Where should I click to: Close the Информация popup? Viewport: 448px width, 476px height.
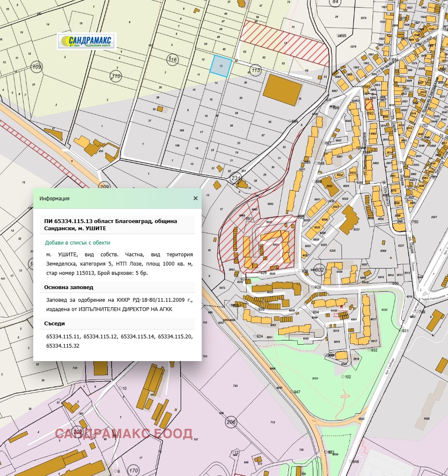pyautogui.click(x=195, y=198)
